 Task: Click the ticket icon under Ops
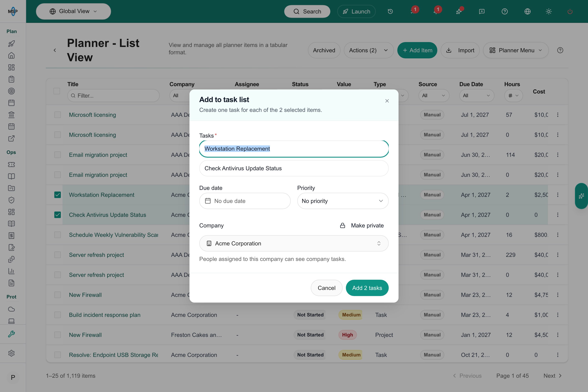pos(11,165)
